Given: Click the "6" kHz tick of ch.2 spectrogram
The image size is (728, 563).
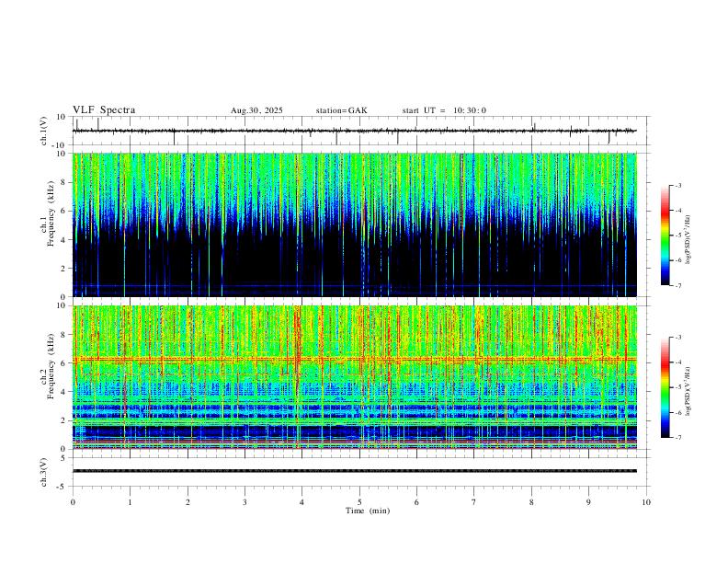Looking at the screenshot, I should coord(64,363).
